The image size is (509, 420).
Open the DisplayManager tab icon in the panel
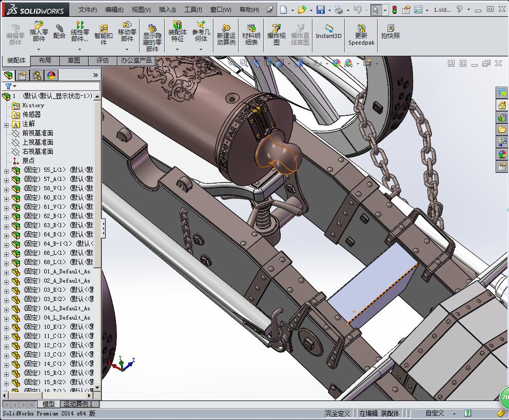point(51,75)
